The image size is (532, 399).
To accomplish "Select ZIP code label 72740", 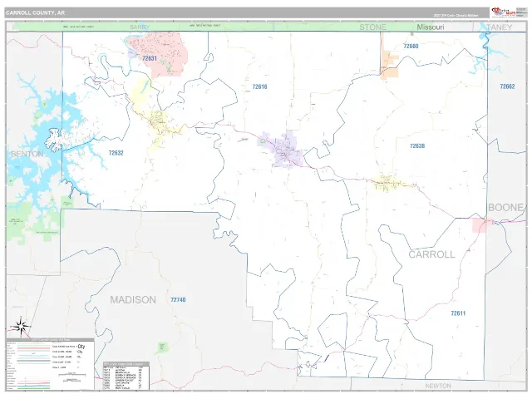I will point(178,299).
